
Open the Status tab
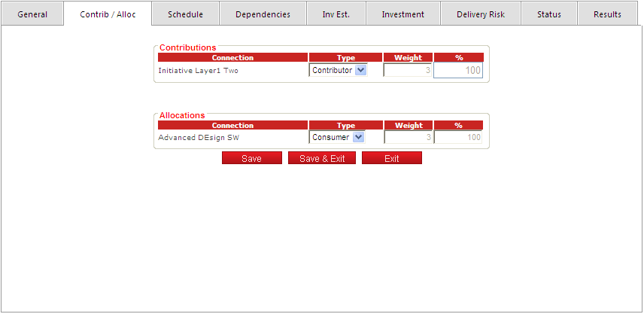(x=549, y=14)
